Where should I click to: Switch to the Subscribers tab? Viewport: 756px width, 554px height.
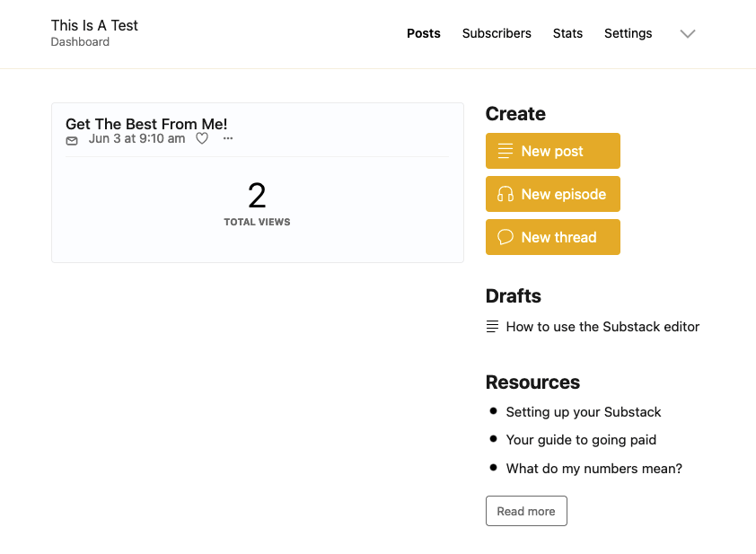(x=497, y=33)
